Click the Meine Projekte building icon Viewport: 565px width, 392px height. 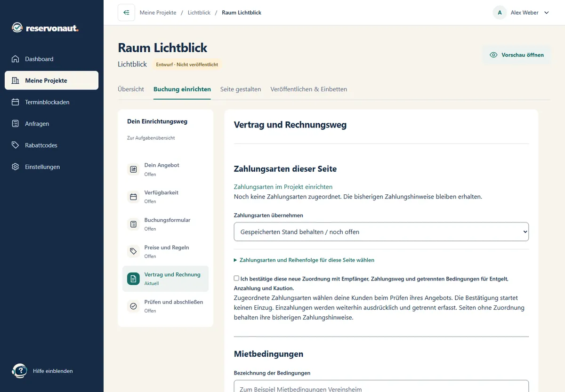pos(16,80)
